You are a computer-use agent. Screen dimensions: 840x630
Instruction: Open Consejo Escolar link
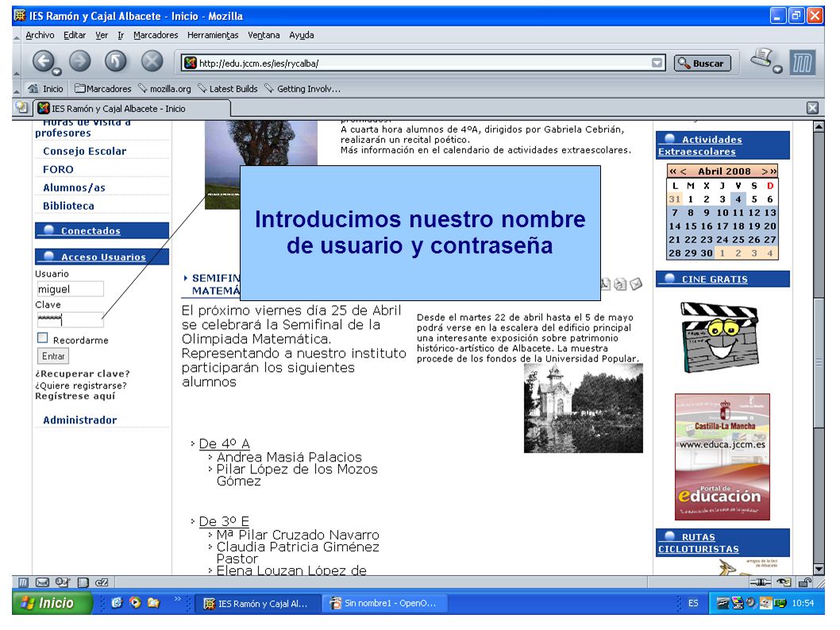pyautogui.click(x=85, y=151)
